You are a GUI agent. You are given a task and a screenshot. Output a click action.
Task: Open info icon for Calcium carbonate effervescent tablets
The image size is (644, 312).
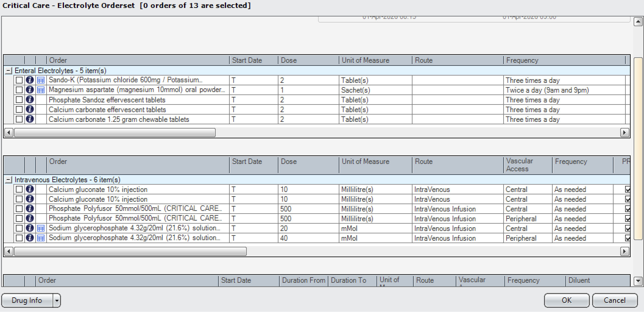pyautogui.click(x=30, y=109)
